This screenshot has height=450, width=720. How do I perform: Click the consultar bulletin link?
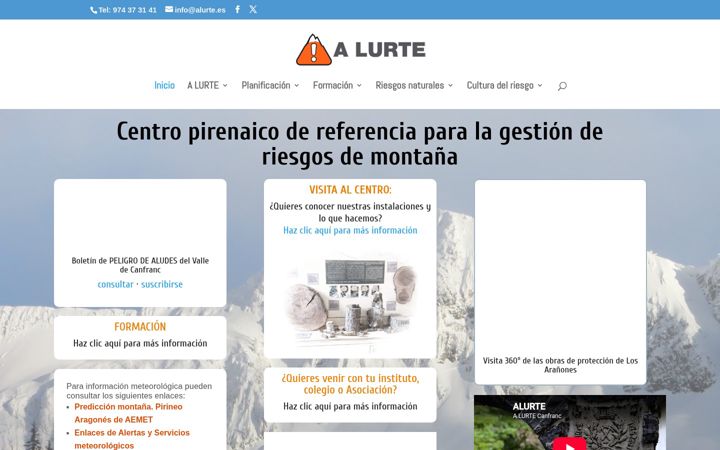[x=115, y=284]
